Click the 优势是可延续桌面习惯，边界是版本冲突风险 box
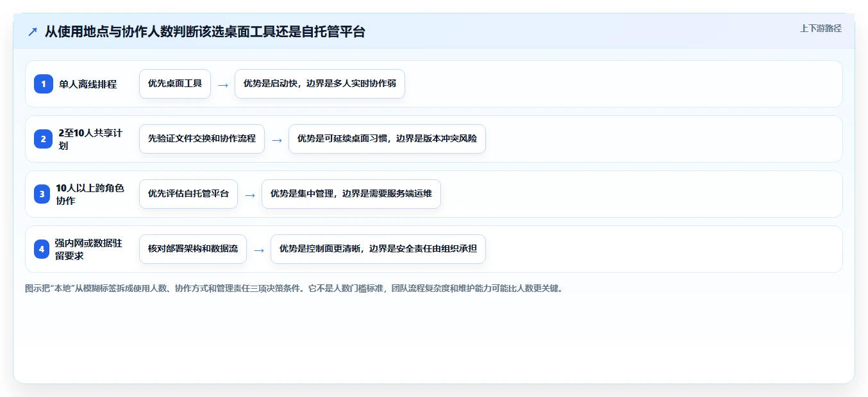This screenshot has width=868, height=397. (387, 139)
